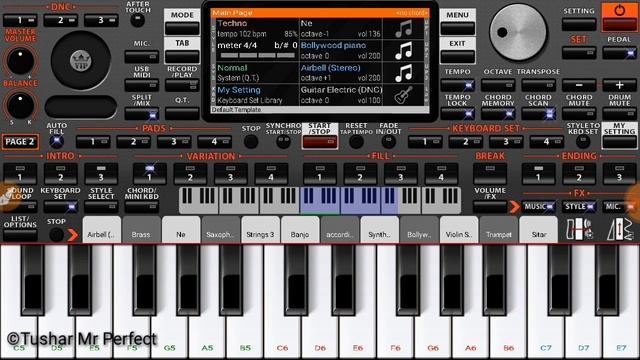Select the Brass sound tab
The height and width of the screenshot is (360, 640).
click(x=141, y=230)
